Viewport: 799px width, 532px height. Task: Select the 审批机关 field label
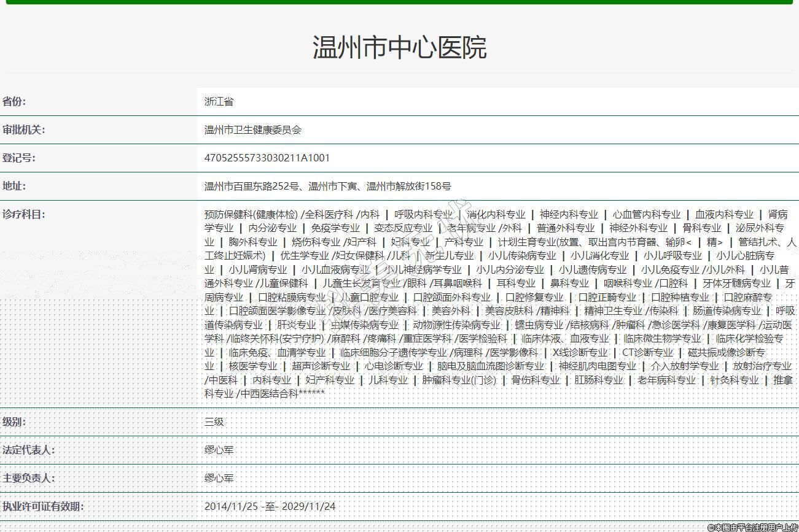[x=23, y=130]
